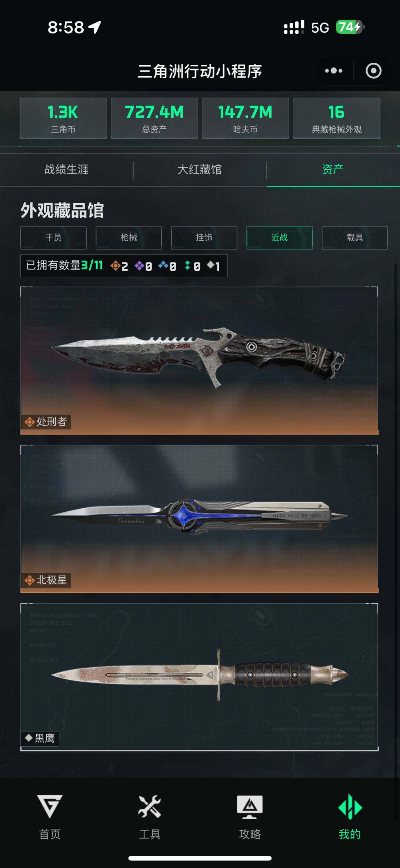Tap the purple rarity icon showing 0
The width and height of the screenshot is (400, 868).
139,265
